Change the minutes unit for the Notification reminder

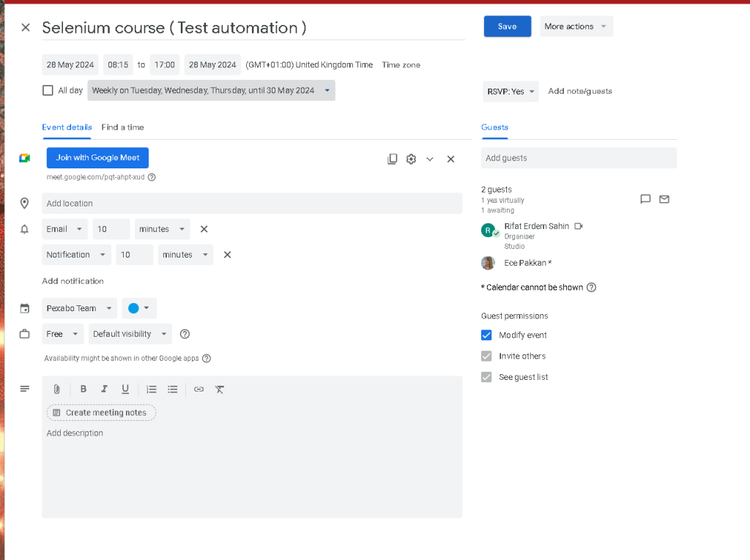click(185, 255)
